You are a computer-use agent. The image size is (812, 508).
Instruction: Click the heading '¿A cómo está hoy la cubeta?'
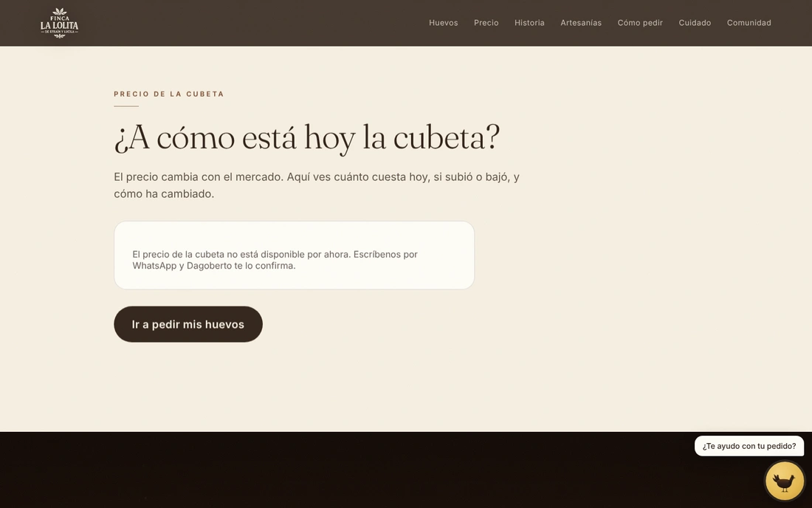click(306, 138)
